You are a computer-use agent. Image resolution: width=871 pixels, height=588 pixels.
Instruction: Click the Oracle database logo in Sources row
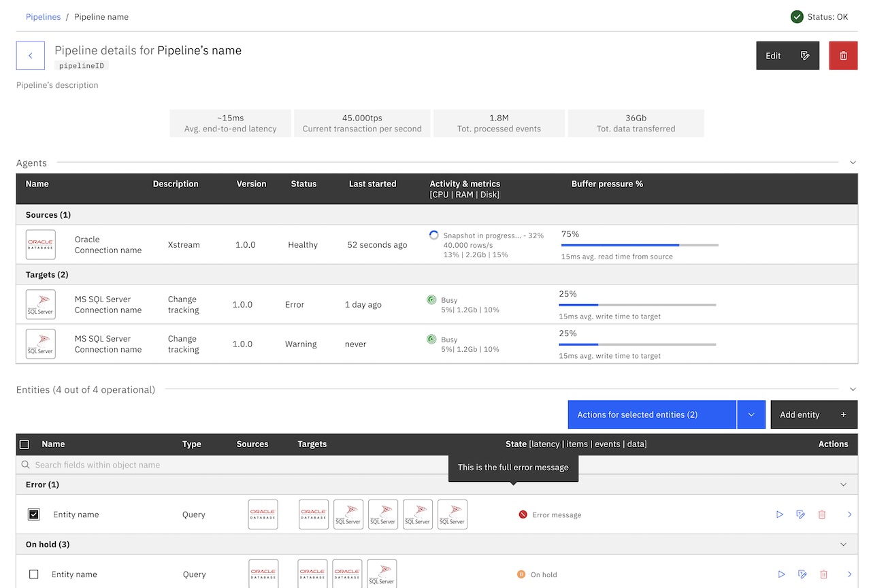tap(41, 245)
